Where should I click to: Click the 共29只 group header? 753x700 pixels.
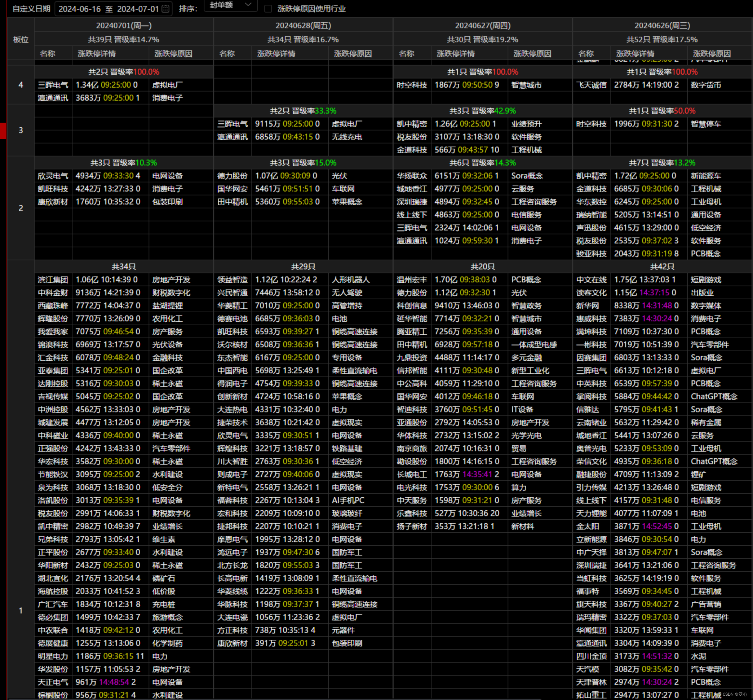(303, 267)
